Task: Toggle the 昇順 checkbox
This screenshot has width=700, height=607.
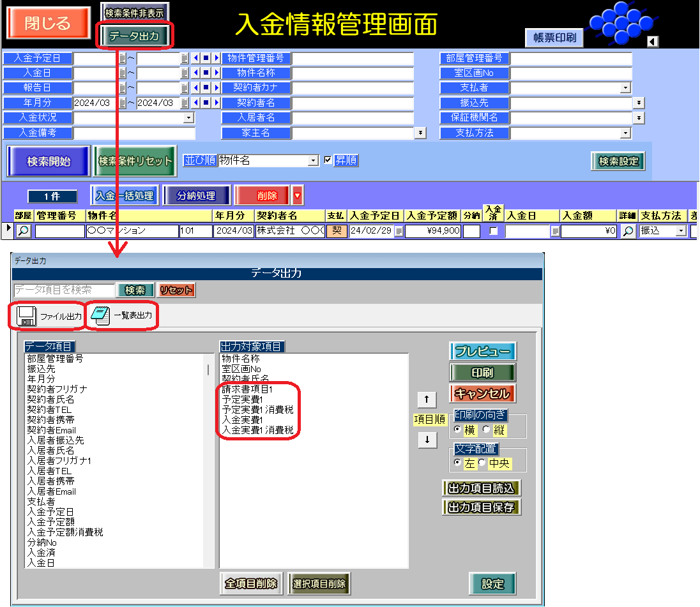Action: 328,160
